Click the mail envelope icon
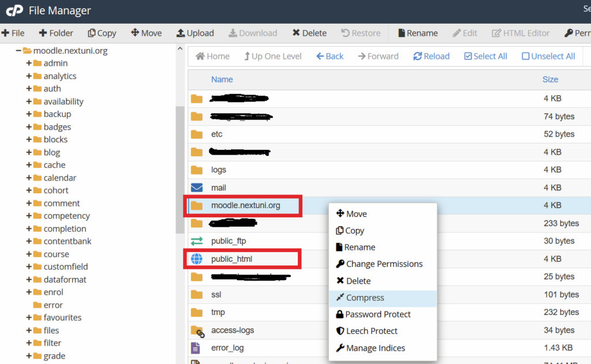Image resolution: width=591 pixels, height=364 pixels. click(196, 187)
